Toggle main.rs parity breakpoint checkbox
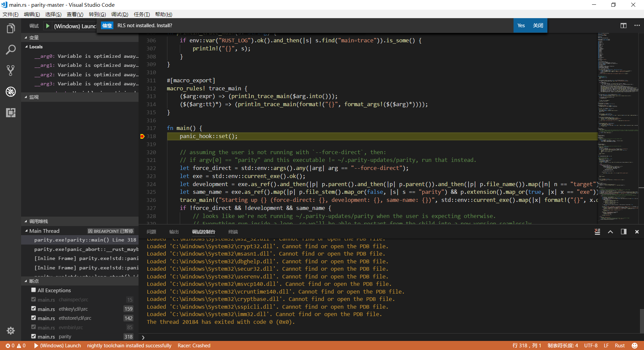644x350 pixels. [34, 336]
